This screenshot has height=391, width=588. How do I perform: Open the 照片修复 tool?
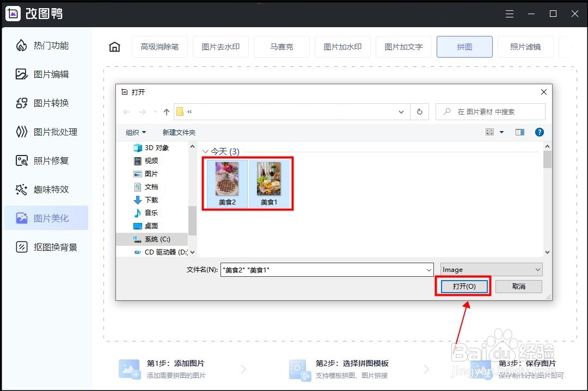coord(46,160)
